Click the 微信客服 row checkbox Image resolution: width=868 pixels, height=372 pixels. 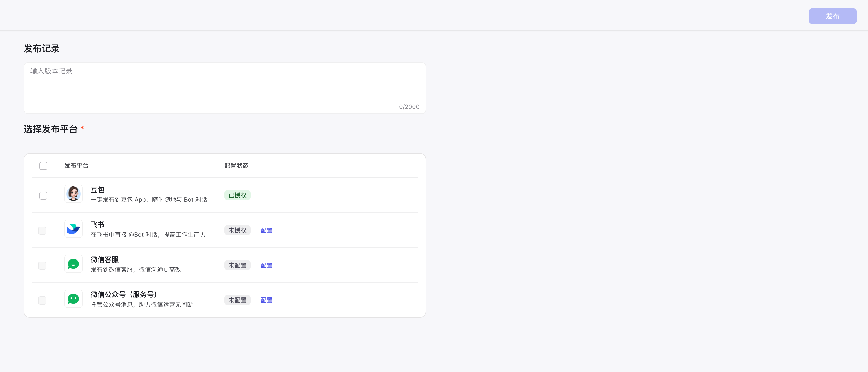[x=43, y=266]
